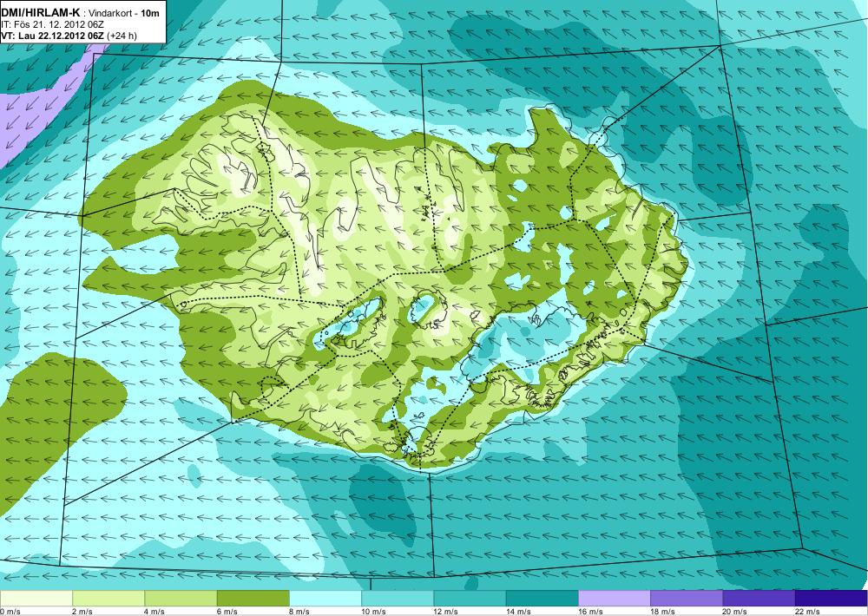This screenshot has width=868, height=616.
Task: Pick the light green 4–6 m/s legend swatch
Action: click(x=181, y=599)
